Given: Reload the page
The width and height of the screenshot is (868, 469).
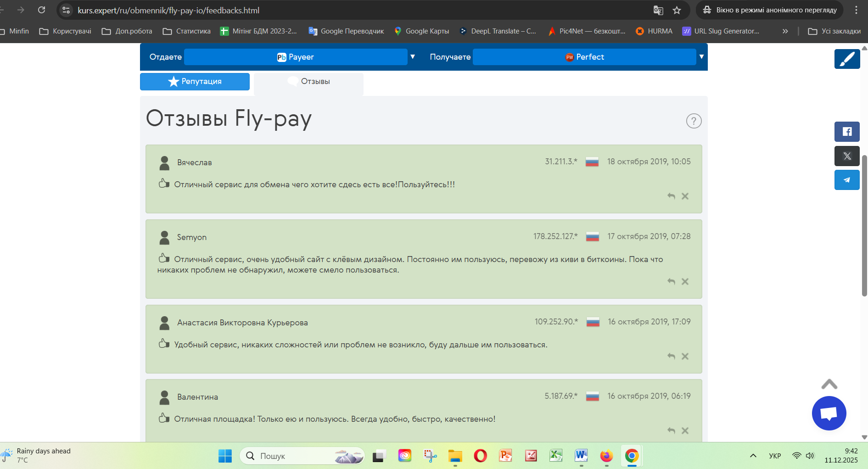Looking at the screenshot, I should point(41,10).
